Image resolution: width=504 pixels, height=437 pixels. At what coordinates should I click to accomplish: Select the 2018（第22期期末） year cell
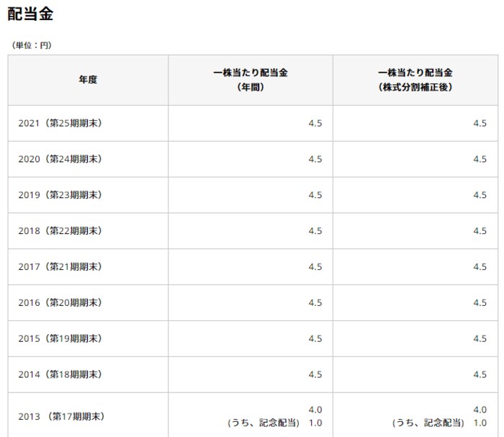[x=60, y=231]
